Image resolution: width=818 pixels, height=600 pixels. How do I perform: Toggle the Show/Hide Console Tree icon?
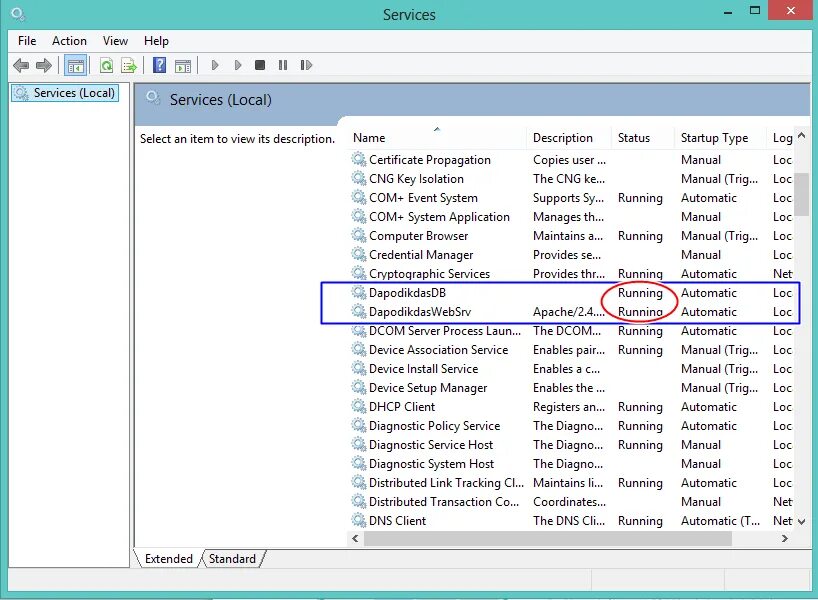[75, 66]
